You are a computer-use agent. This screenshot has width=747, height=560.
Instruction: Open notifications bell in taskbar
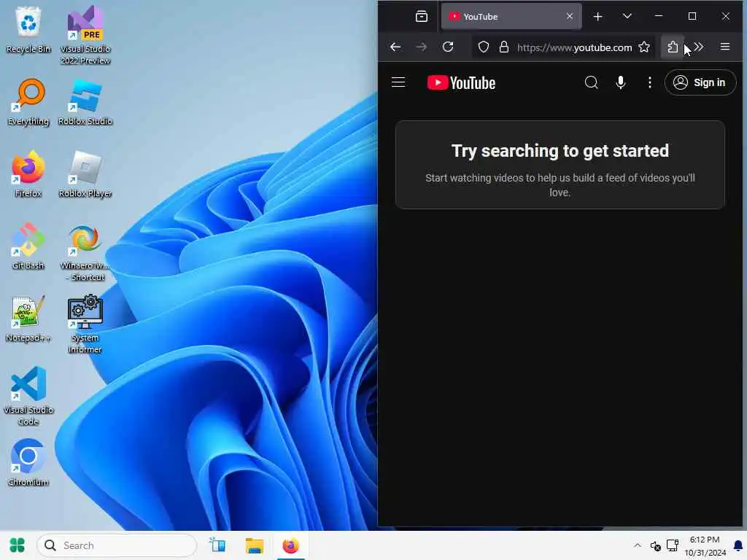point(738,545)
